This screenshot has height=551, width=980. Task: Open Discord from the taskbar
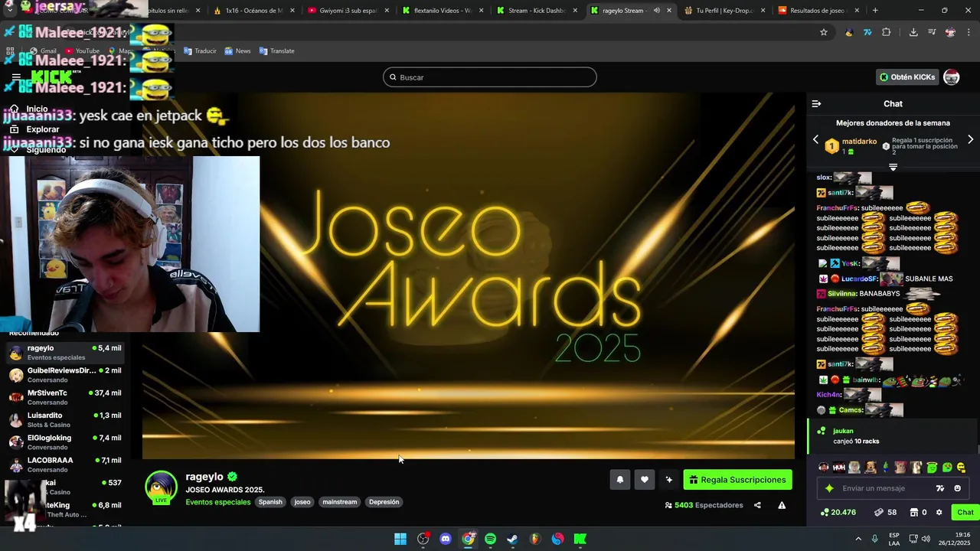(446, 539)
